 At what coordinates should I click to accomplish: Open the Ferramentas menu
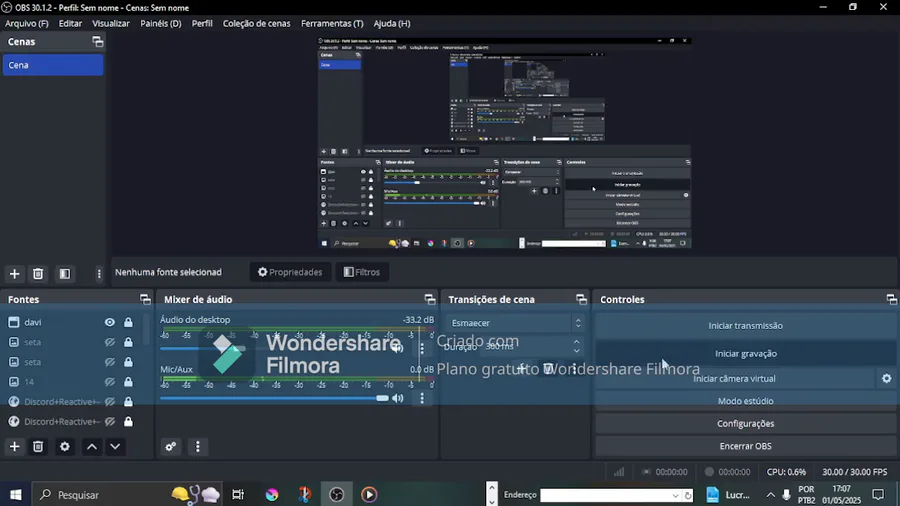[x=332, y=24]
